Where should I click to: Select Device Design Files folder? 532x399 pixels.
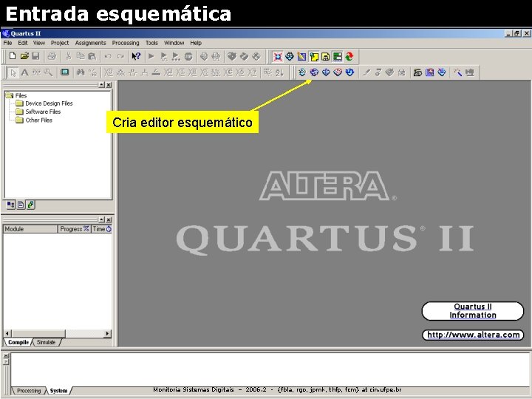44,103
